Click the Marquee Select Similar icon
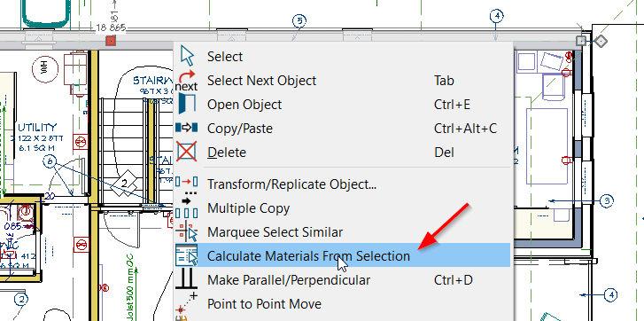This screenshot has height=321, width=644. 186,231
